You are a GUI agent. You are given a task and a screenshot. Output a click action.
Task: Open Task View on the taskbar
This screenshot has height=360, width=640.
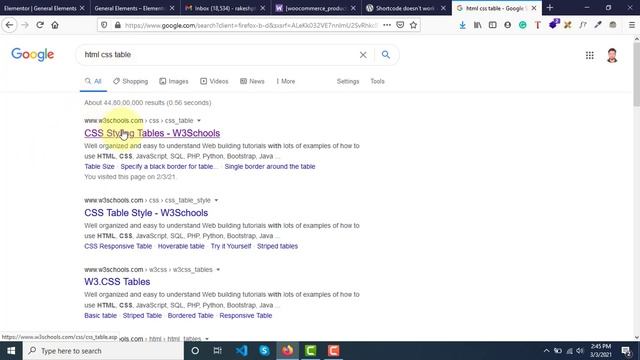tap(218, 351)
